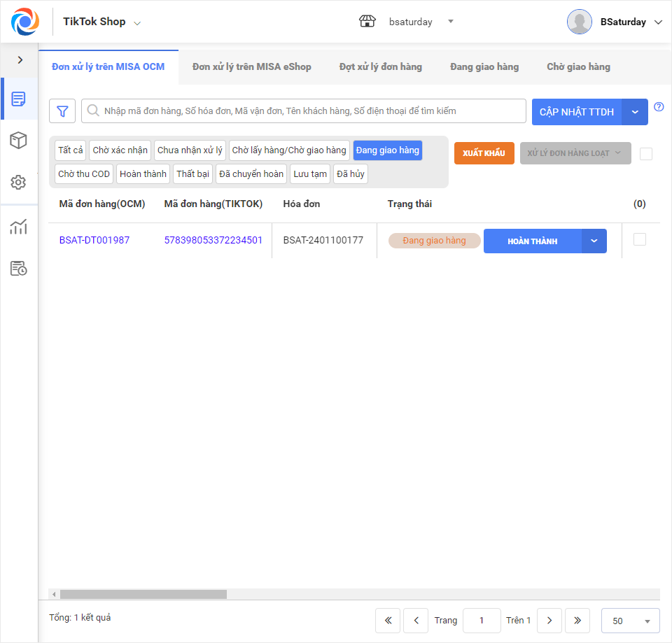Filter by Thất bại status
This screenshot has height=643, width=672.
193,174
